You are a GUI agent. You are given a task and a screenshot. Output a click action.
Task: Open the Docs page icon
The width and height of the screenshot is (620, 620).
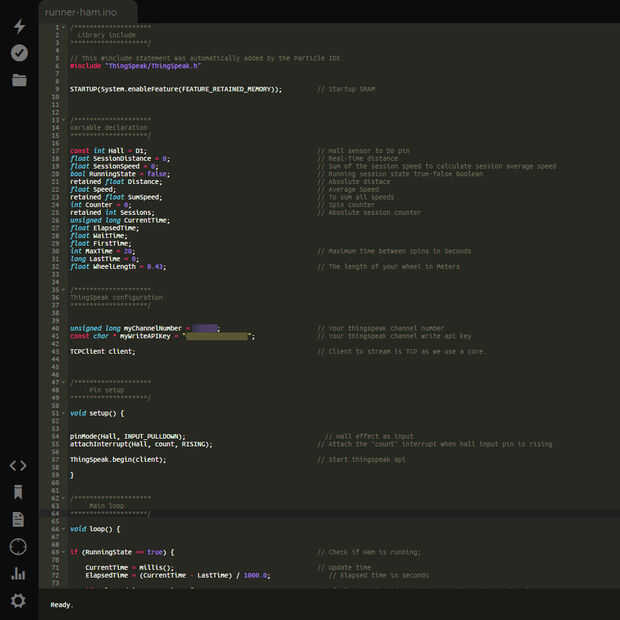click(x=18, y=519)
